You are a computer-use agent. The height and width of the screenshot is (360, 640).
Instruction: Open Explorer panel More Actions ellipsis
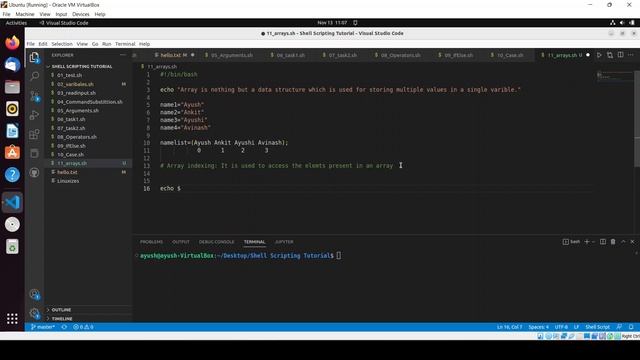[x=123, y=55]
